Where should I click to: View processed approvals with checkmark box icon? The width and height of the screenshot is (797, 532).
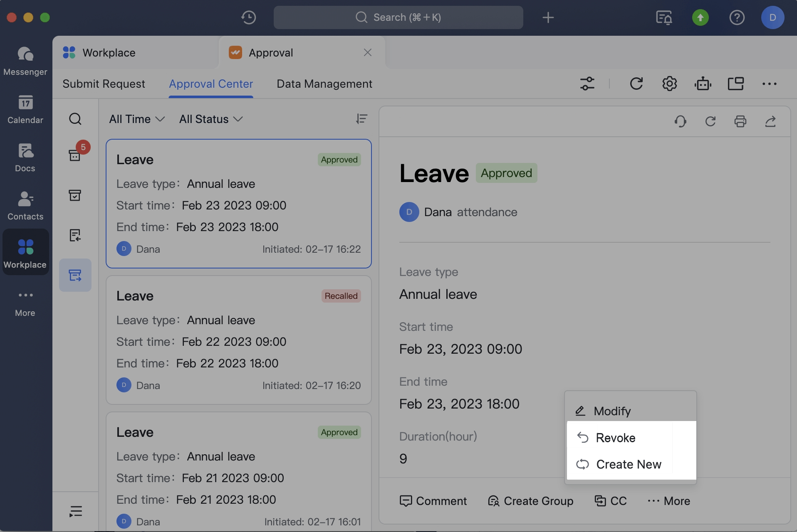tap(75, 195)
